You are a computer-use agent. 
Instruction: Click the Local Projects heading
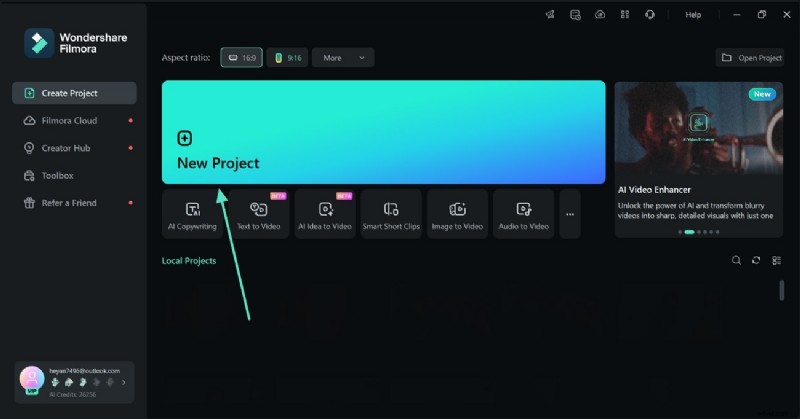click(189, 261)
